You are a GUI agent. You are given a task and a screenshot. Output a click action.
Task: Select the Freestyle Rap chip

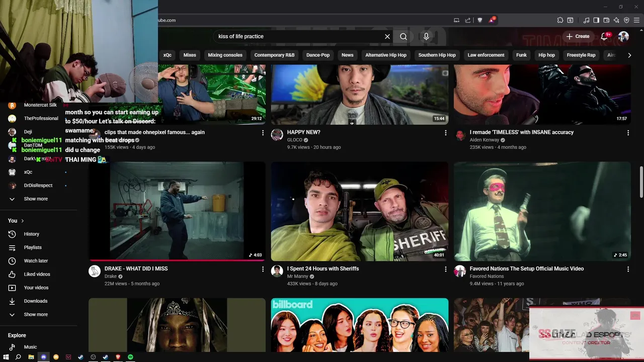581,55
